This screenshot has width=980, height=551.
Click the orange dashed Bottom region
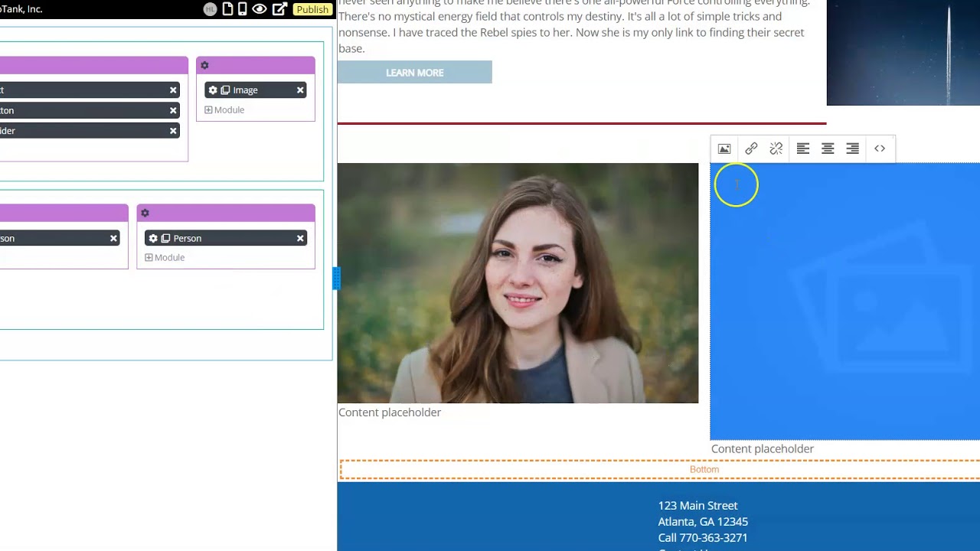(659, 470)
